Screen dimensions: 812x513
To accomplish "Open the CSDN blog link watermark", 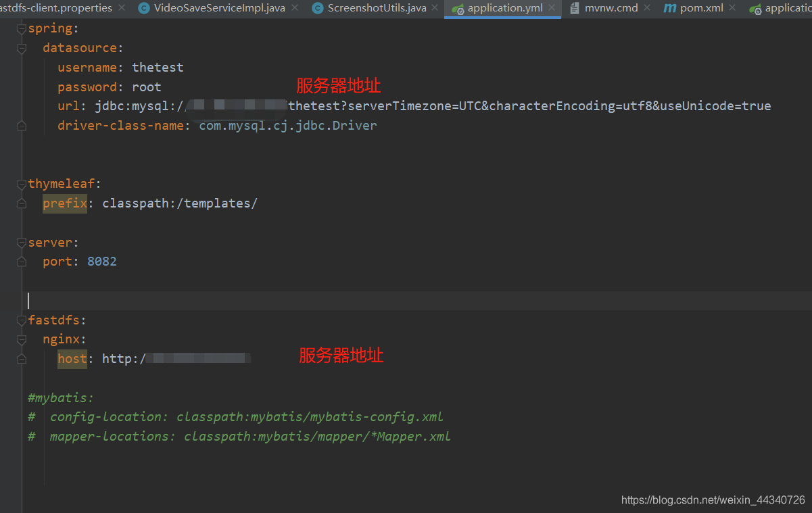I will [x=712, y=499].
